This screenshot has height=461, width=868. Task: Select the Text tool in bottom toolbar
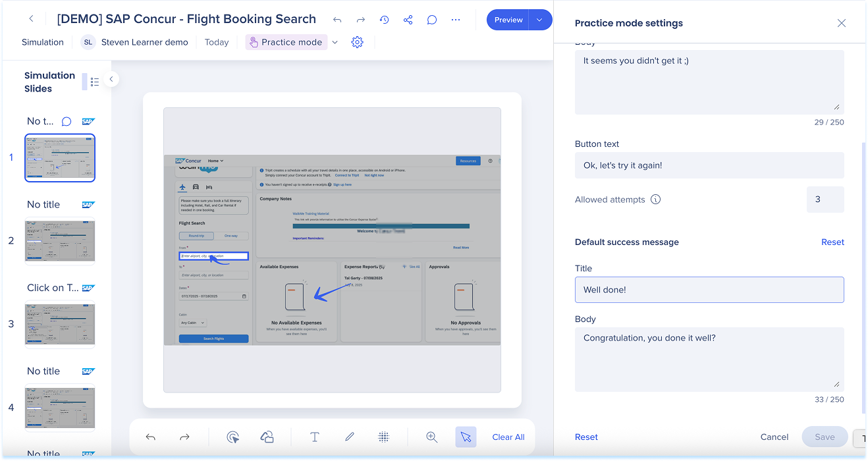point(315,437)
